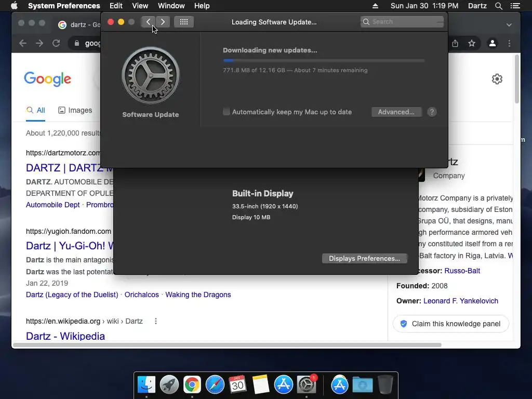Open Downloads folder in the Dock

(x=362, y=385)
